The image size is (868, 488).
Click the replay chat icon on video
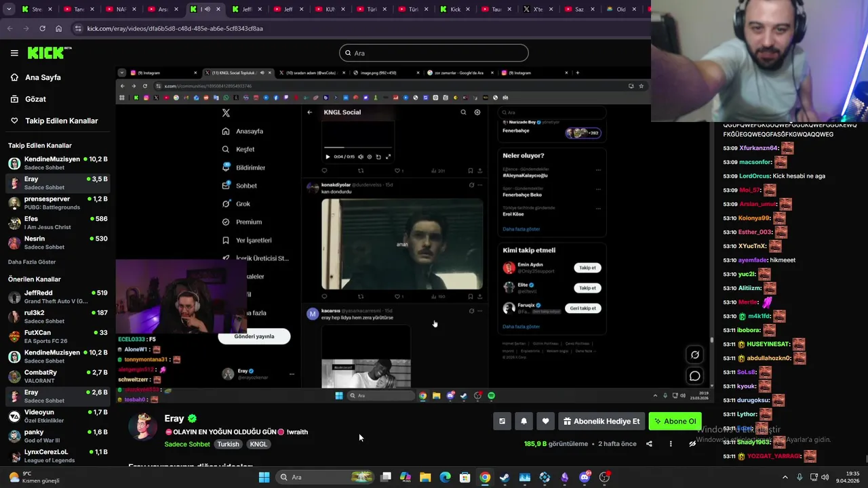(x=695, y=354)
